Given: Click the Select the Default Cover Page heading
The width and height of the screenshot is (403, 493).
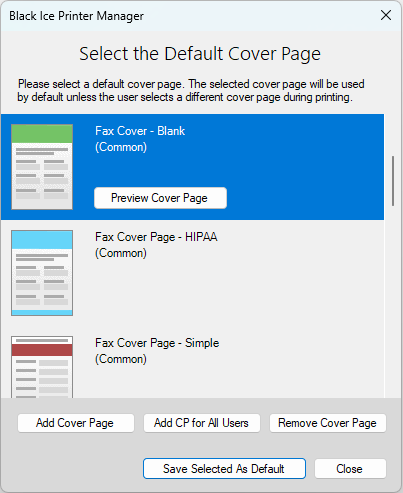Looking at the screenshot, I should (x=200, y=54).
